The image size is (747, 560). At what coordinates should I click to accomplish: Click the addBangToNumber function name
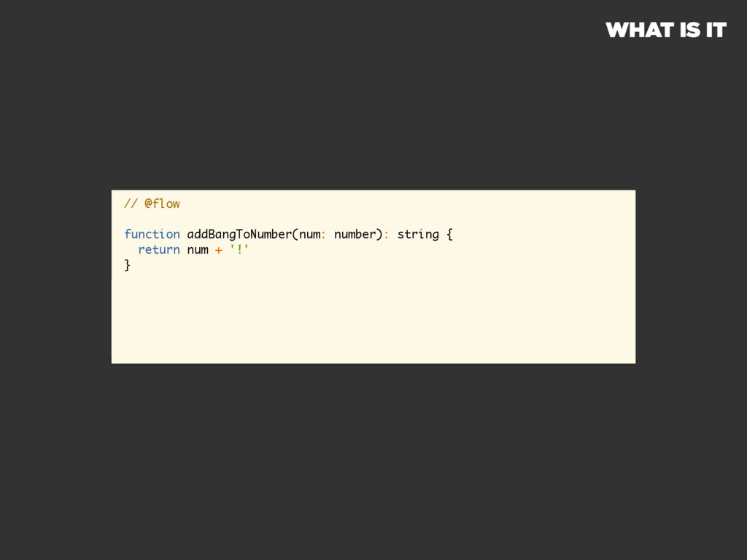click(239, 234)
